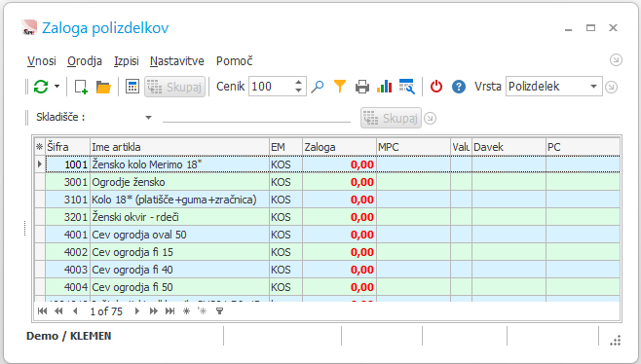Open the refresh dropdown arrow
641x364 pixels.
coord(57,87)
